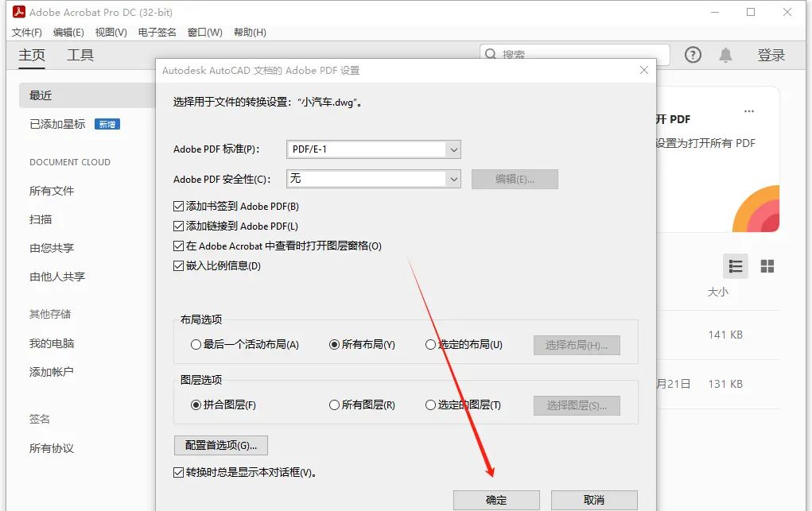Open 扫描 in the sidebar
812x511 pixels.
(x=41, y=219)
